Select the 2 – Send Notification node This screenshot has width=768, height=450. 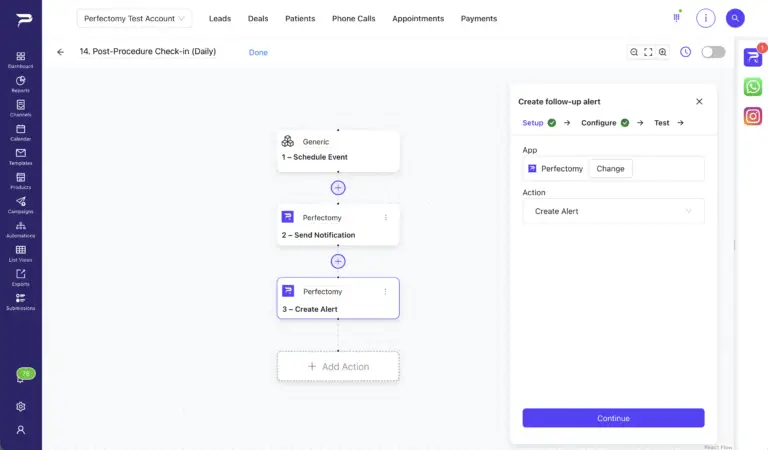338,225
